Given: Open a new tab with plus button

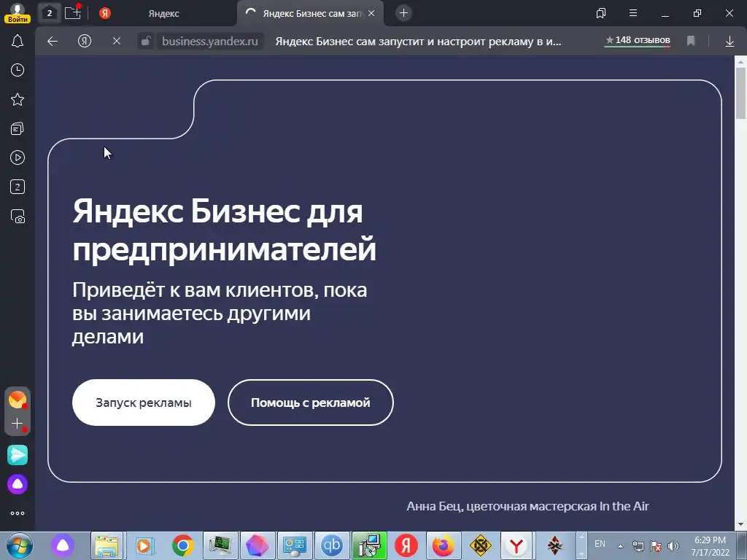Looking at the screenshot, I should tap(403, 13).
